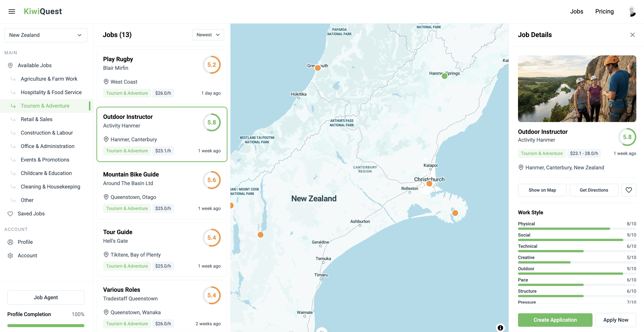
Task: Click the Create Application button
Action: [555, 320]
